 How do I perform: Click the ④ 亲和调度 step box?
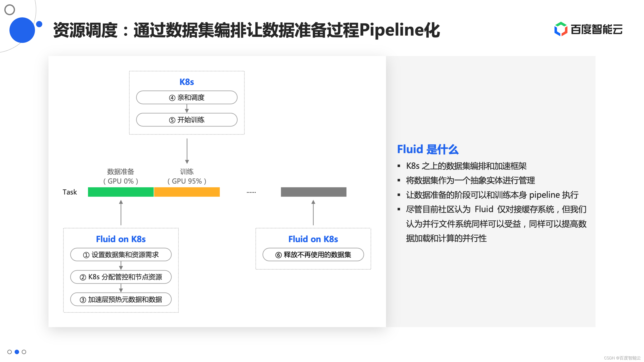pos(187,97)
